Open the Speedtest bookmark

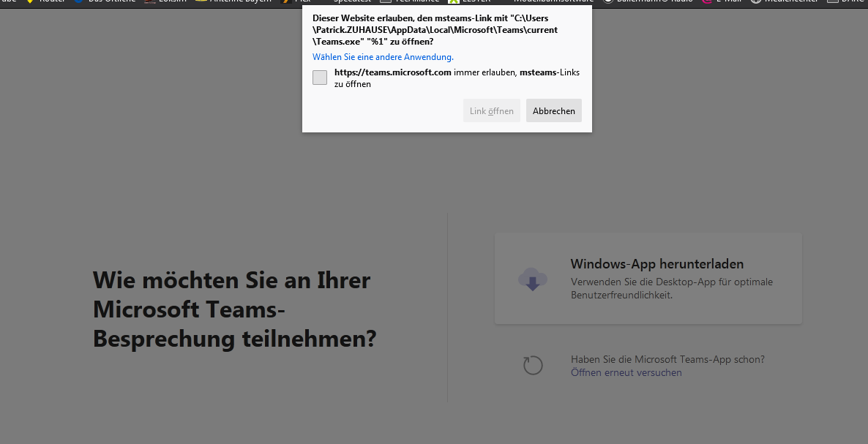point(353,1)
